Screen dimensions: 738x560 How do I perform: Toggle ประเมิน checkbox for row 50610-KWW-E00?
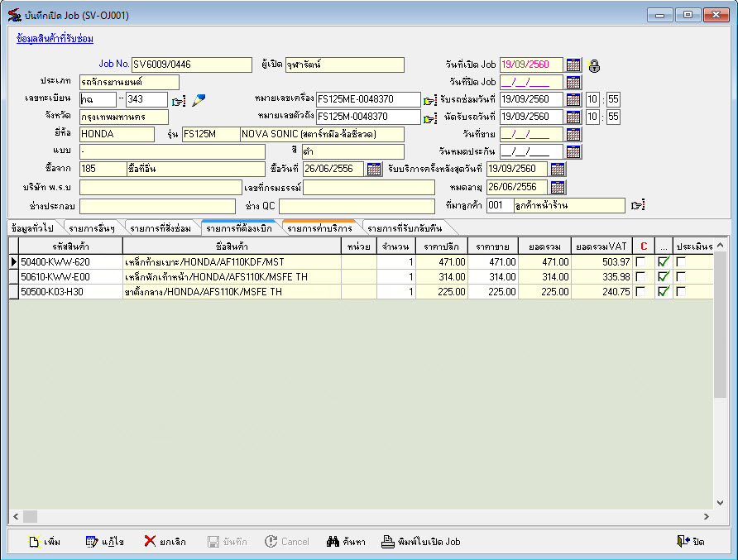pos(681,277)
